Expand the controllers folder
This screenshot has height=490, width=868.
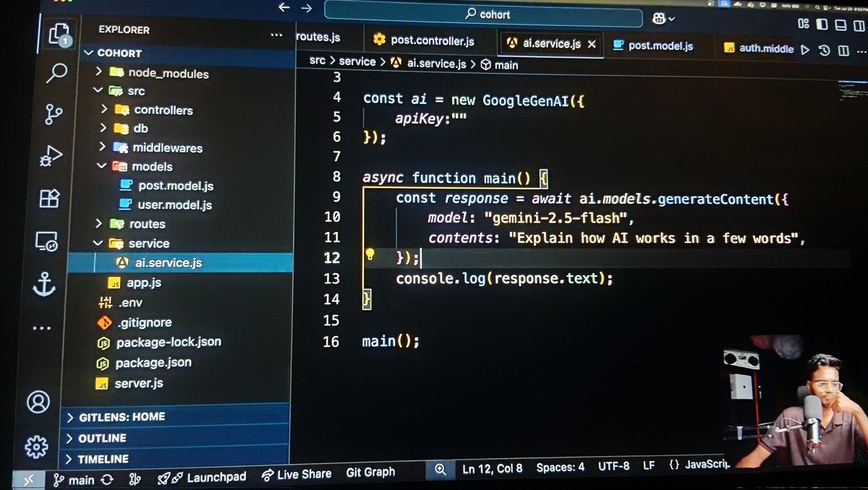point(104,109)
